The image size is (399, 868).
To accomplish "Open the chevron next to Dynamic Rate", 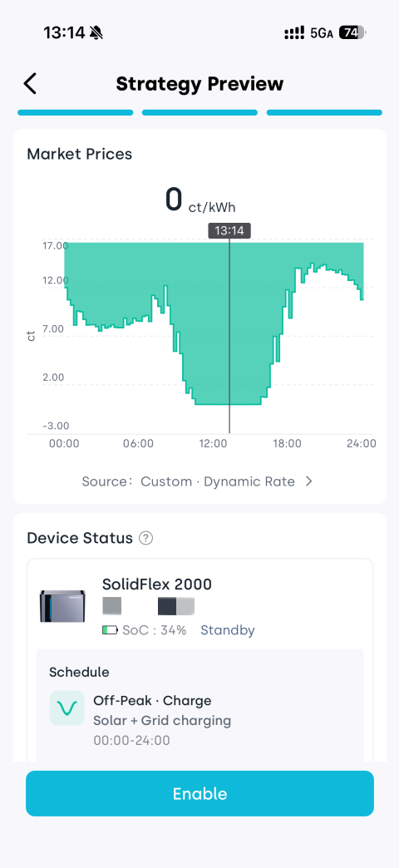I will point(308,481).
